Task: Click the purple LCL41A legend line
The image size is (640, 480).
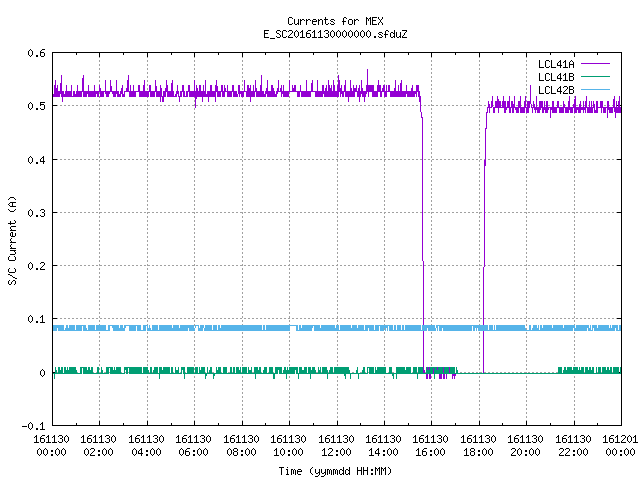Action: tap(595, 64)
